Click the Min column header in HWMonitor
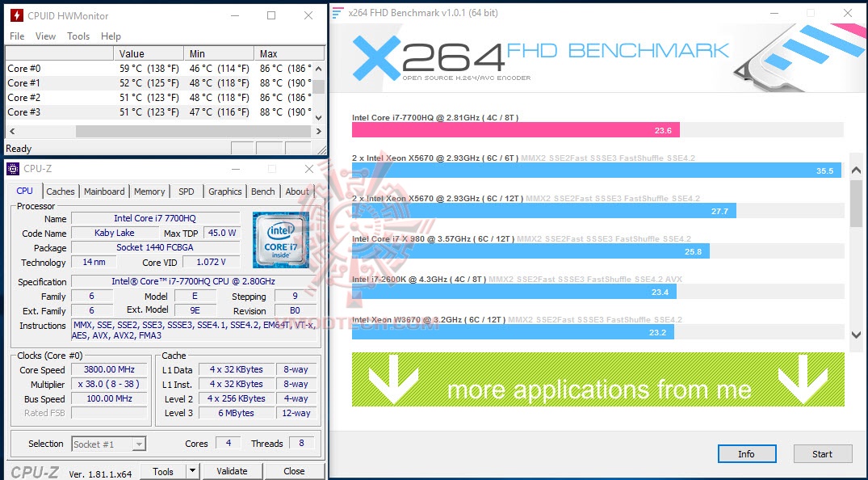This screenshot has height=480, width=868. click(x=219, y=54)
